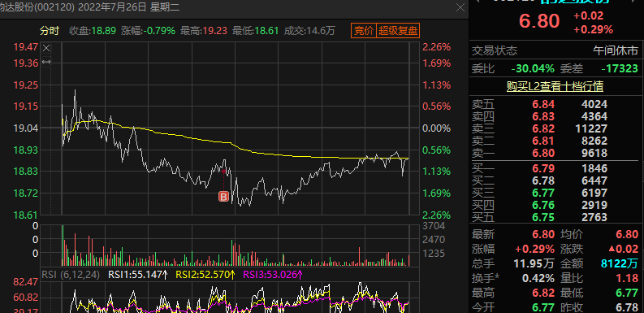
Task: Open RSI (6,12,24) indicator parameters
Action: pyautogui.click(x=71, y=274)
